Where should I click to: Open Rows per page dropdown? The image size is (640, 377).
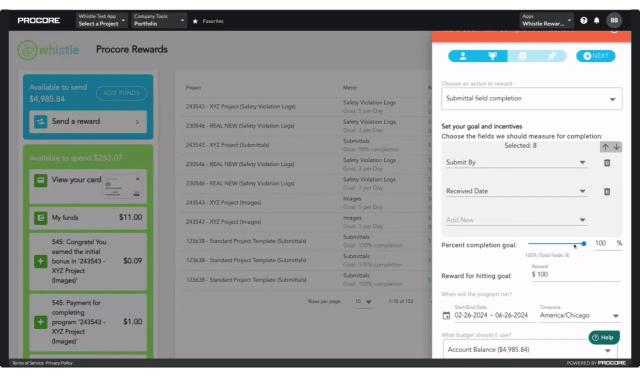pyautogui.click(x=363, y=302)
